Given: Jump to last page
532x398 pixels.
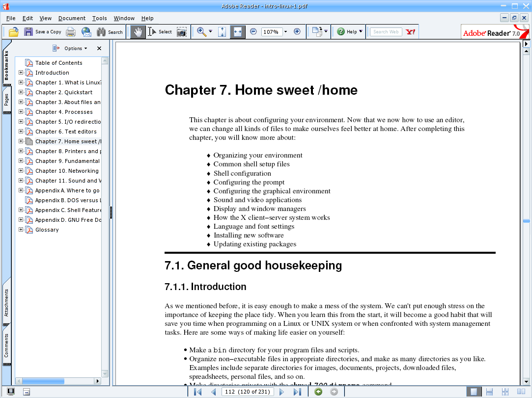Looking at the screenshot, I should click(297, 392).
